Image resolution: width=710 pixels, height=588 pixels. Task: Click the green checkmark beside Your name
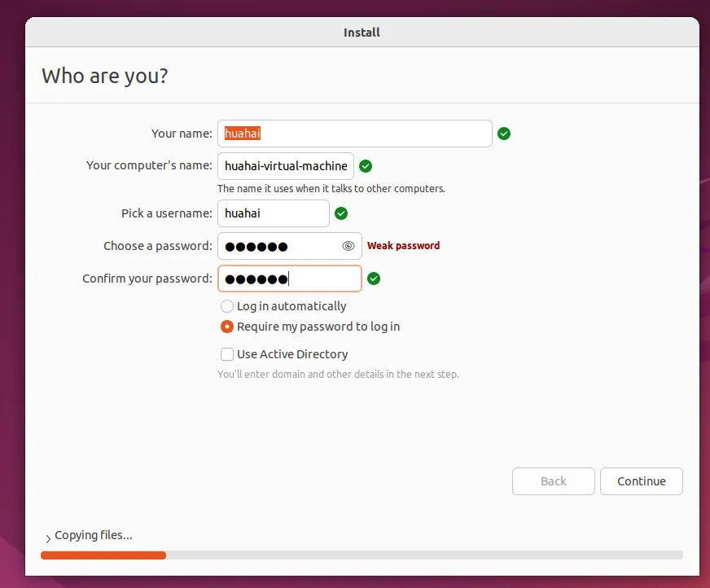503,134
